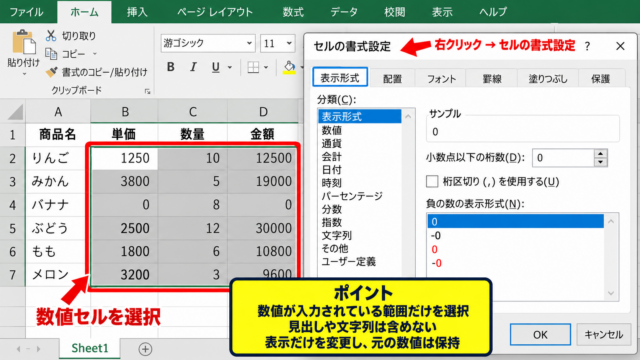The height and width of the screenshot is (360, 640).
Task: Select 会計 in category list
Action: [x=331, y=156]
